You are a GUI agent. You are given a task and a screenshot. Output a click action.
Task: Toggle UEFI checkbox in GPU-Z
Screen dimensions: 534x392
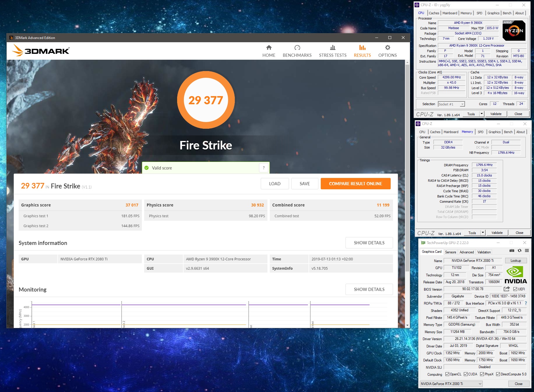pos(515,289)
